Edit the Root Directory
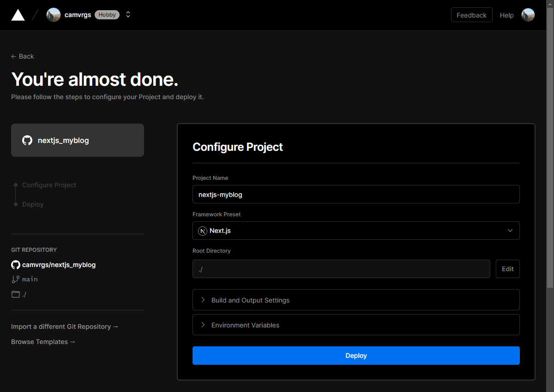This screenshot has height=392, width=554. point(508,269)
